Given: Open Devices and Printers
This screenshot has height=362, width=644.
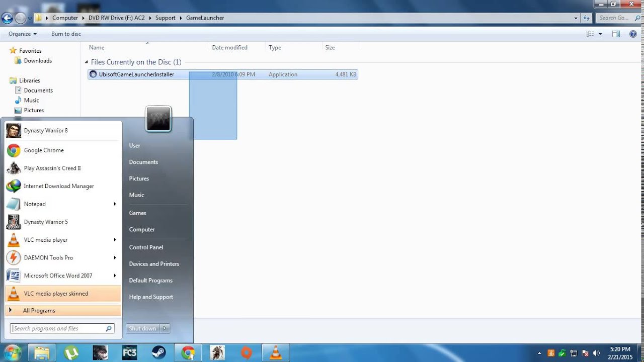Looking at the screenshot, I should click(x=154, y=264).
